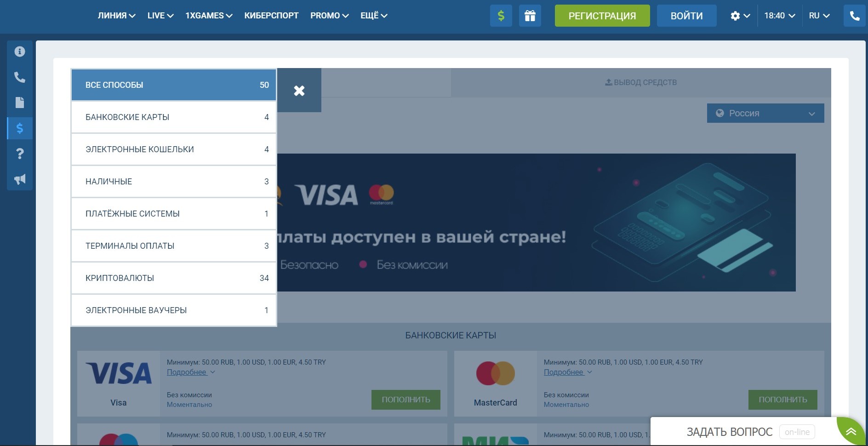The width and height of the screenshot is (868, 446).
Task: Select ЭЛЕКТРОННЫЕ КОШЕЛЬКИ category
Action: point(174,149)
